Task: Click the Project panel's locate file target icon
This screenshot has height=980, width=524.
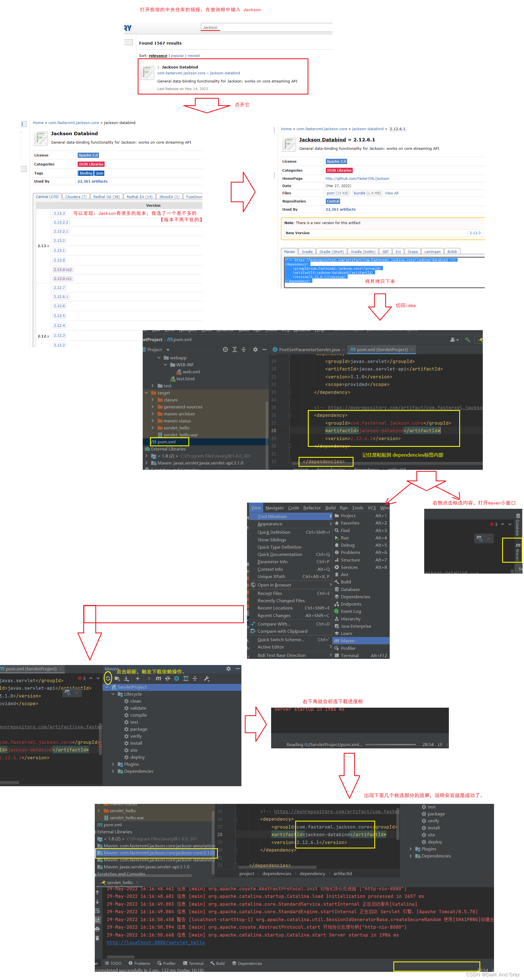Action: coord(225,349)
